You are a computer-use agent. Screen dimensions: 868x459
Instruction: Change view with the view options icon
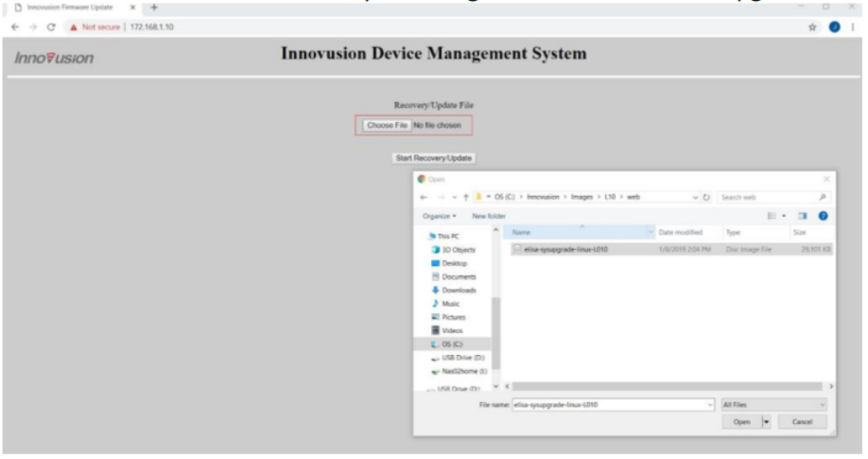point(772,216)
